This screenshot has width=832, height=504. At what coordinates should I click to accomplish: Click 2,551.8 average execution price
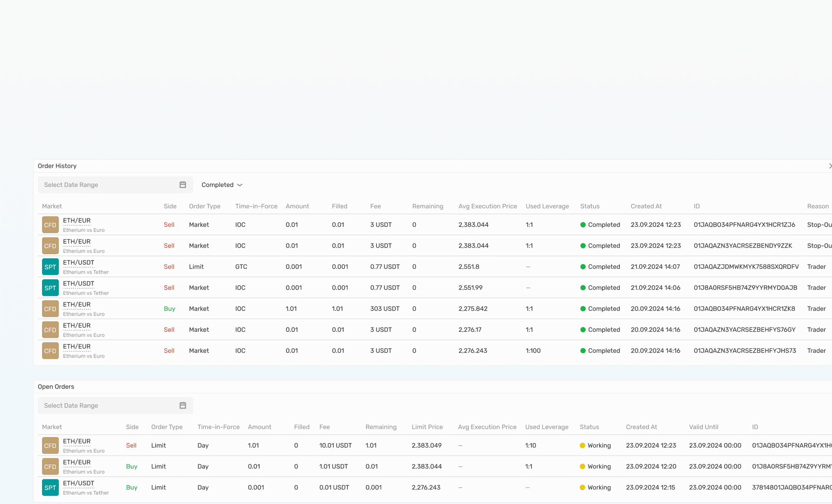[x=469, y=267]
